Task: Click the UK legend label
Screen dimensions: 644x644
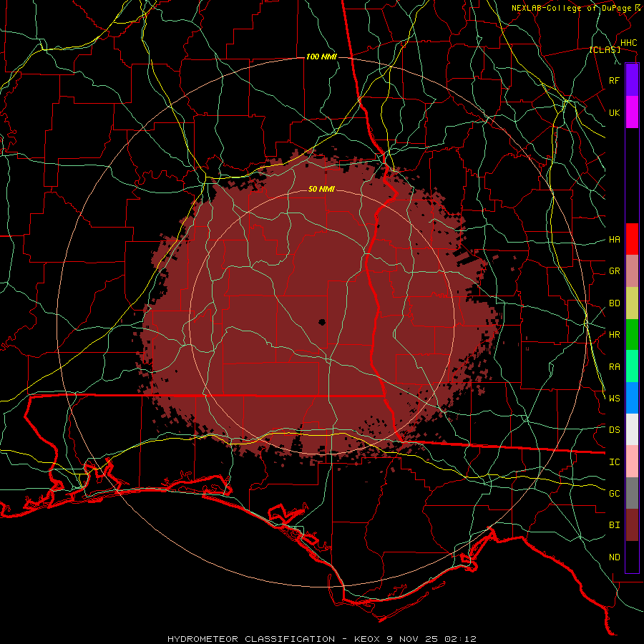Action: tap(615, 112)
